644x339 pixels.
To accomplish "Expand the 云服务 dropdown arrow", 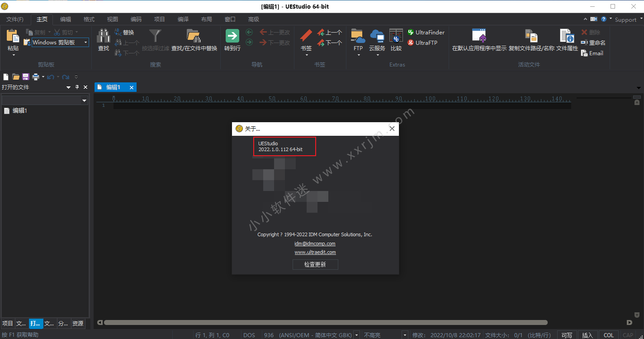I will pos(377,55).
